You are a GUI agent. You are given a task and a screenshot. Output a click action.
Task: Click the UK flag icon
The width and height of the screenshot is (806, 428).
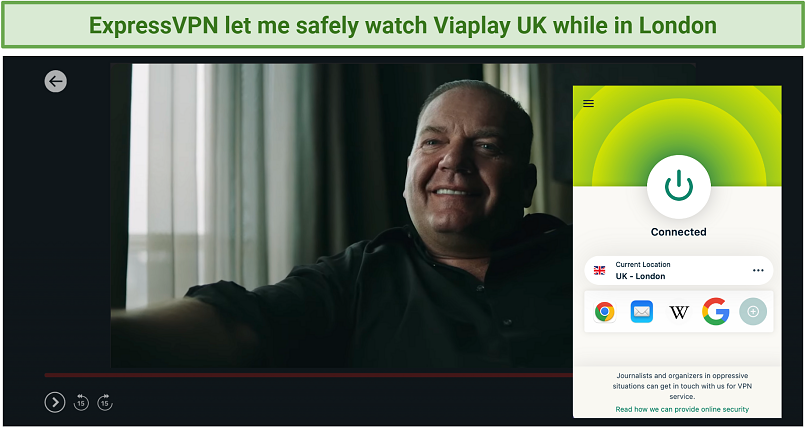click(x=599, y=271)
